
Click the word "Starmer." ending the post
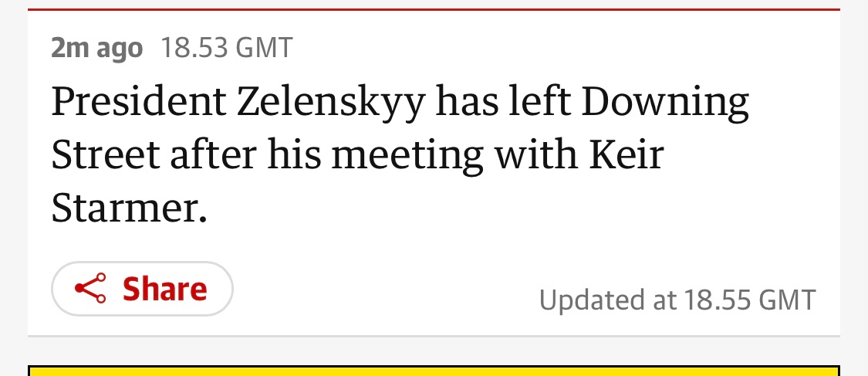pyautogui.click(x=129, y=208)
